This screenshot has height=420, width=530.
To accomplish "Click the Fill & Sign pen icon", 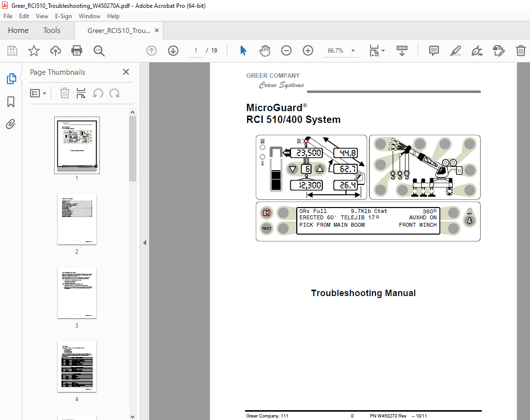I will point(476,51).
